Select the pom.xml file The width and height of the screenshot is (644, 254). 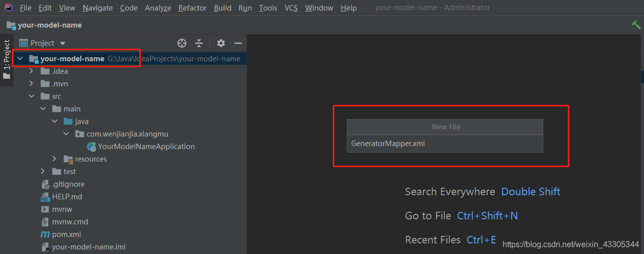click(x=67, y=234)
